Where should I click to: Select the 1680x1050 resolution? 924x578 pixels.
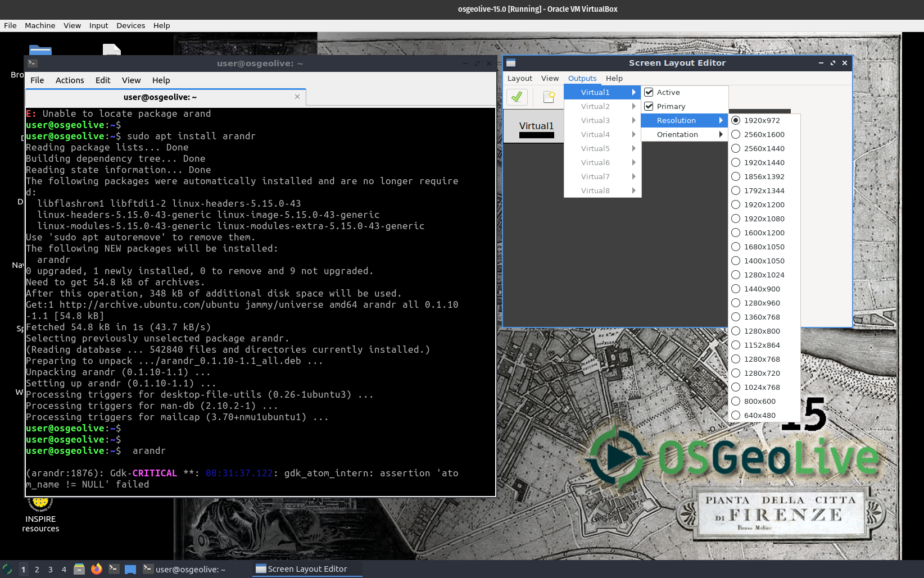pyautogui.click(x=764, y=247)
